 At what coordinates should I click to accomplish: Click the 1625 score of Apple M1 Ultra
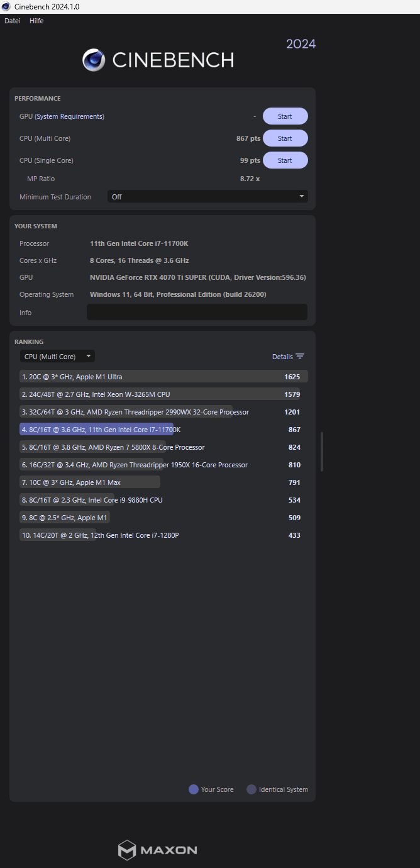(x=292, y=377)
